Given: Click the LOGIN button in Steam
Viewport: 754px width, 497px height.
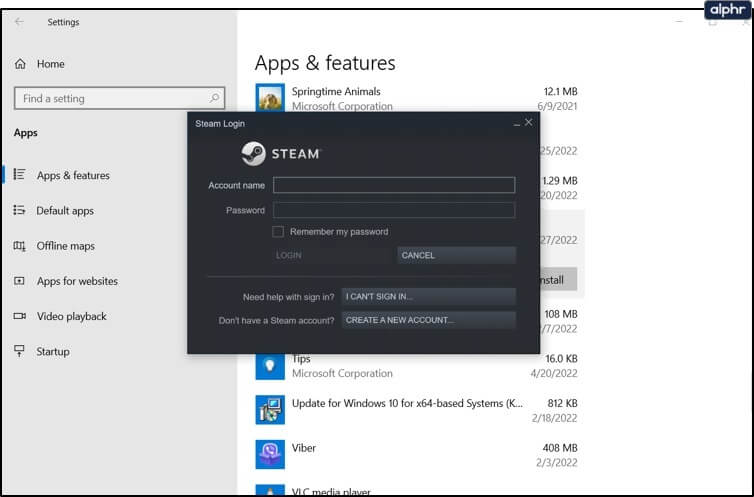Looking at the screenshot, I should point(332,255).
